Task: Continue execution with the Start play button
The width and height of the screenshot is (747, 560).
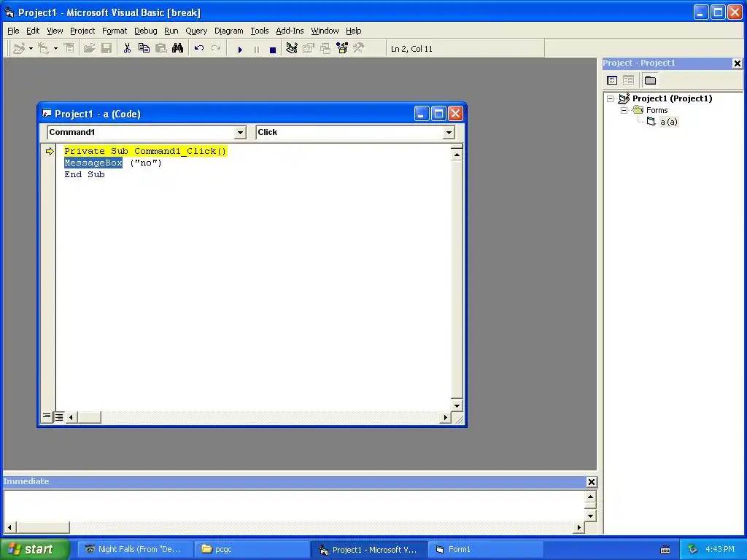Action: click(240, 50)
